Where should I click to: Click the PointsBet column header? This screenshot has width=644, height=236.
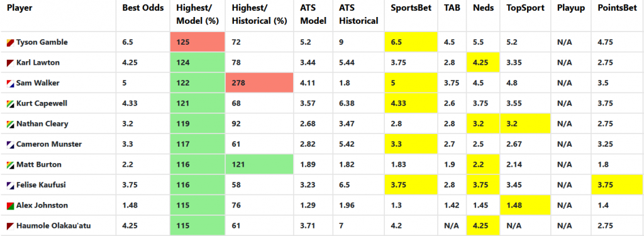pos(614,8)
